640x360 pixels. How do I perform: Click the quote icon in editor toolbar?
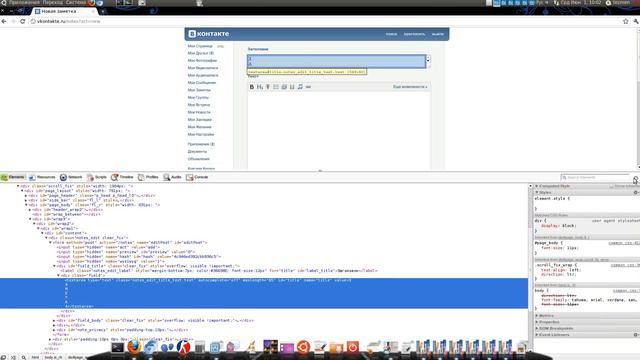coord(292,87)
